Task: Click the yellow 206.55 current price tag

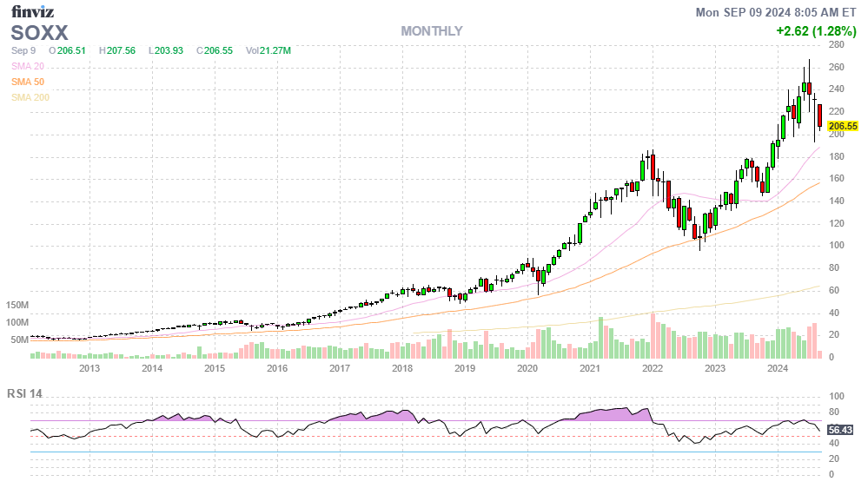Action: (x=843, y=126)
